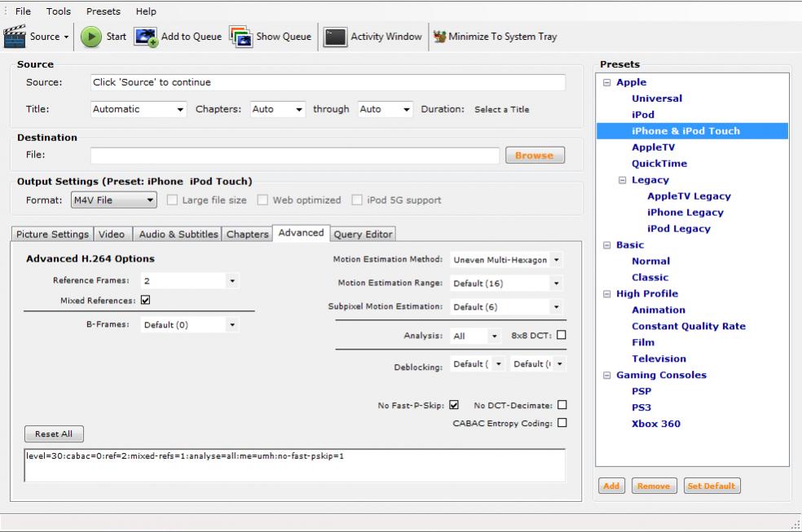802x532 pixels.
Task: Switch to the Chapters tab
Action: 247,234
